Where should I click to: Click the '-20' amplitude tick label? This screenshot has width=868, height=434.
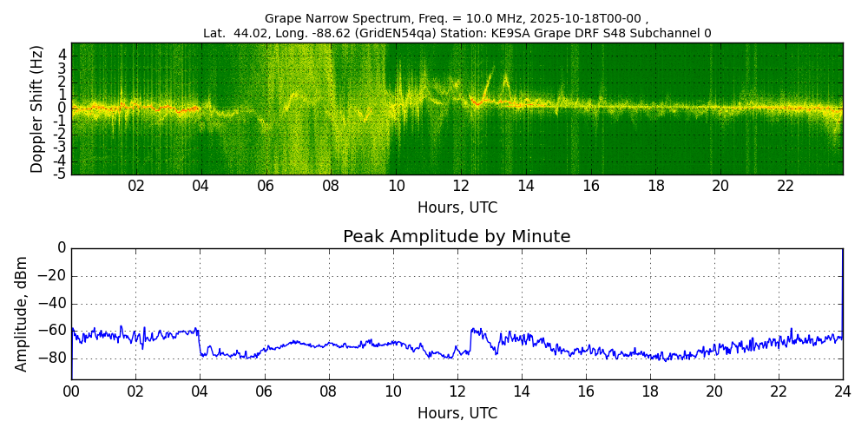click(53, 276)
